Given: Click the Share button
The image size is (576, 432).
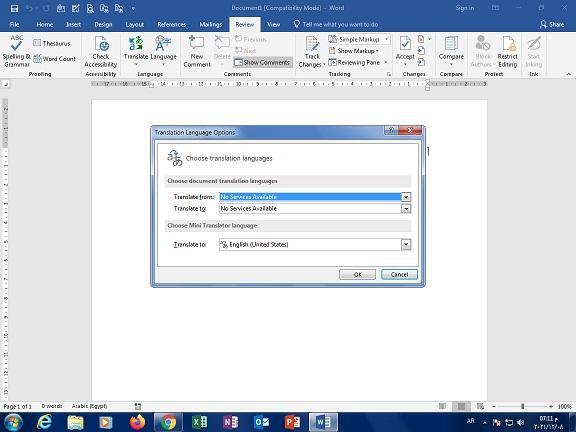Looking at the screenshot, I should [x=552, y=25].
